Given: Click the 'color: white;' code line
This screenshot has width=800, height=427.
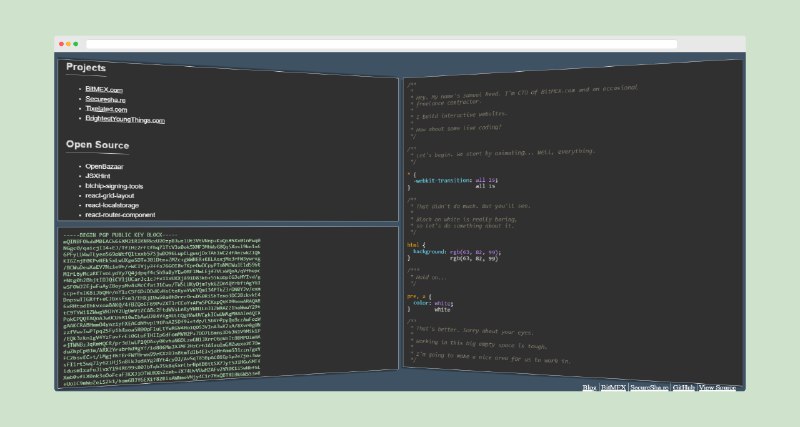Looking at the screenshot, I should coord(433,303).
